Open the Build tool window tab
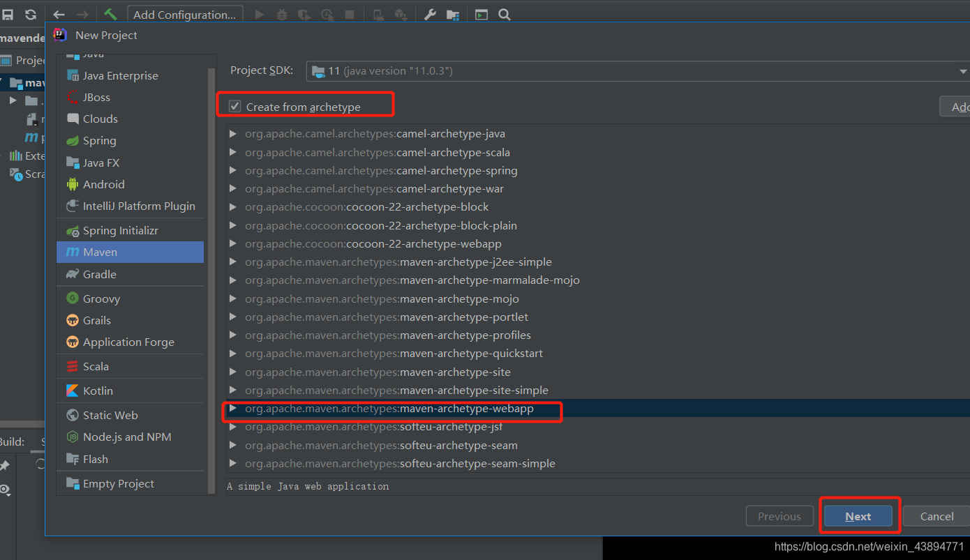 pyautogui.click(x=12, y=441)
